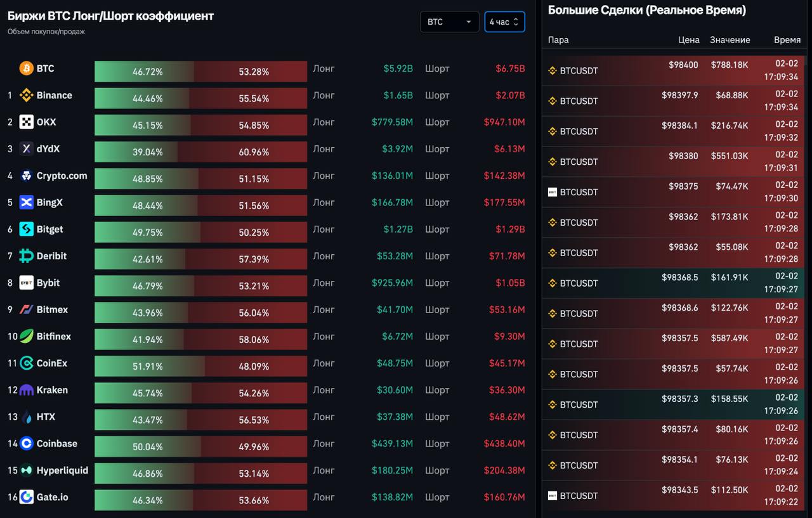The image size is (812, 518).
Task: Click trade price $98397.9
Action: point(679,95)
